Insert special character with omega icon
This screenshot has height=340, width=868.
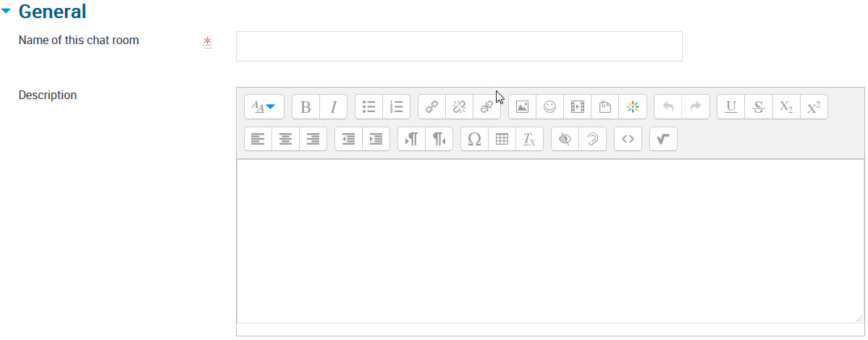[474, 140]
